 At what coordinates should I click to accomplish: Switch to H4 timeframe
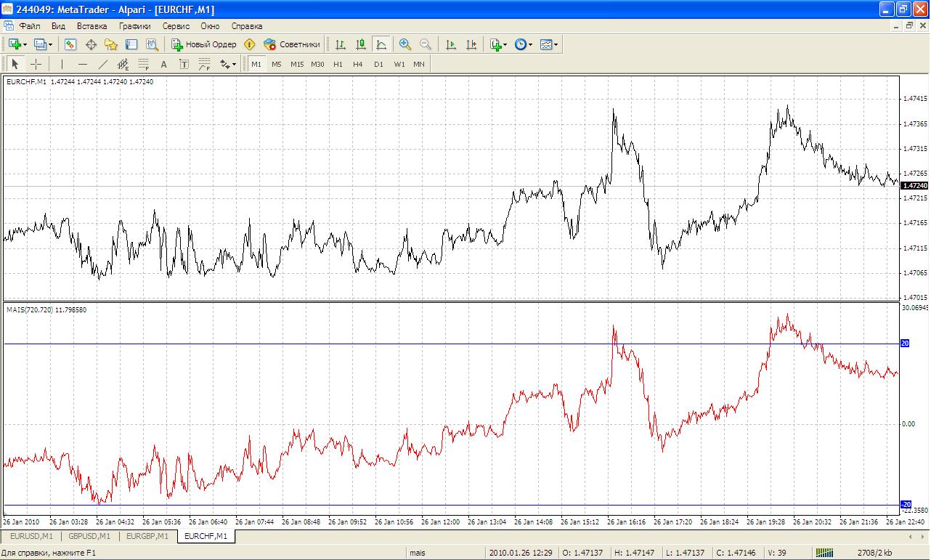[x=358, y=64]
